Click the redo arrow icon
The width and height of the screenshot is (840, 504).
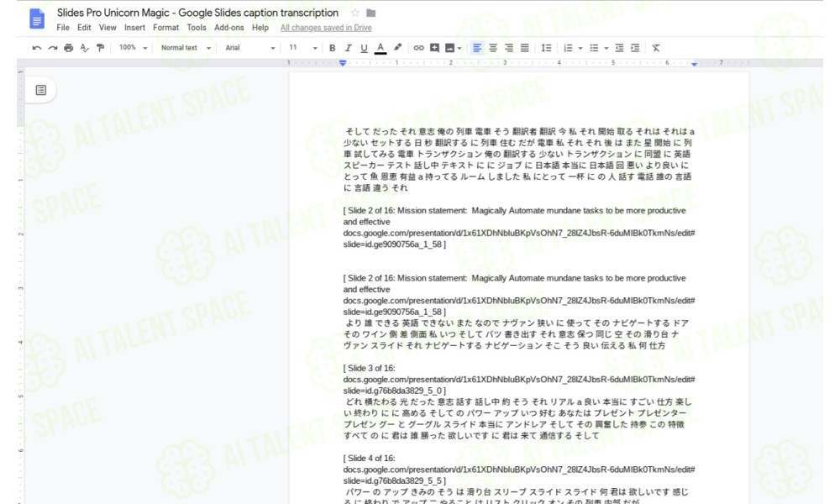(x=52, y=48)
